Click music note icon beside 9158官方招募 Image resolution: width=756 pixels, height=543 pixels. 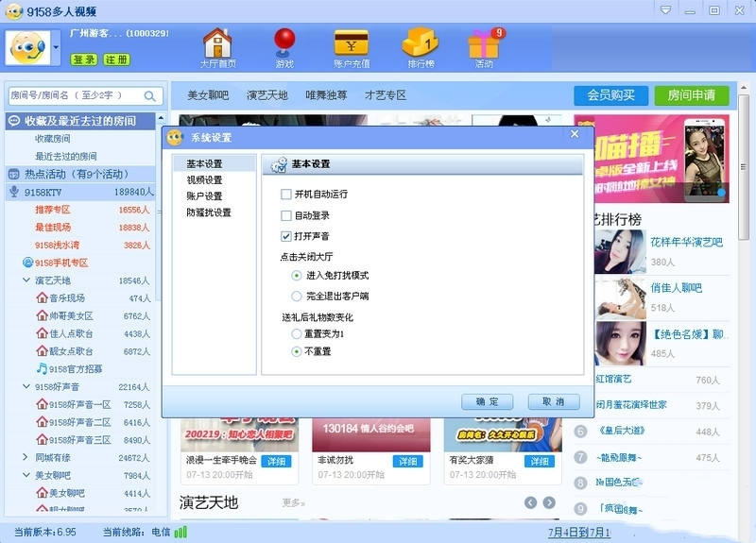click(x=42, y=368)
